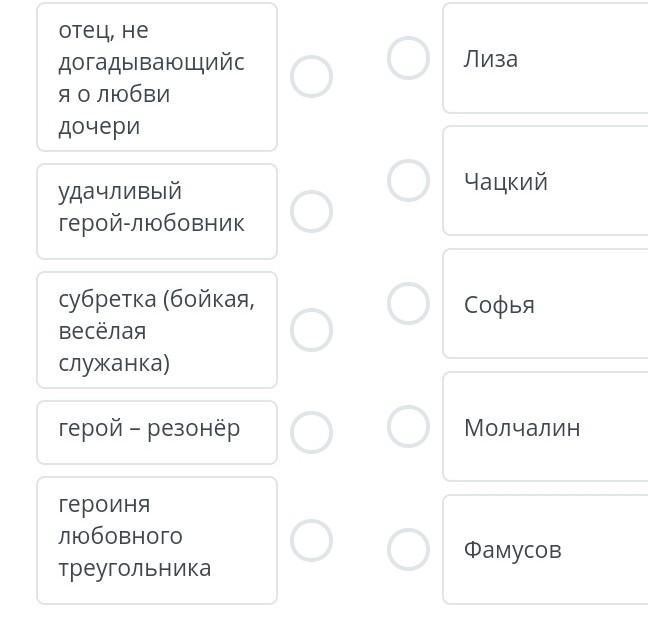Click the Фамусов answer card
This screenshot has height=641, width=648.
point(546,549)
